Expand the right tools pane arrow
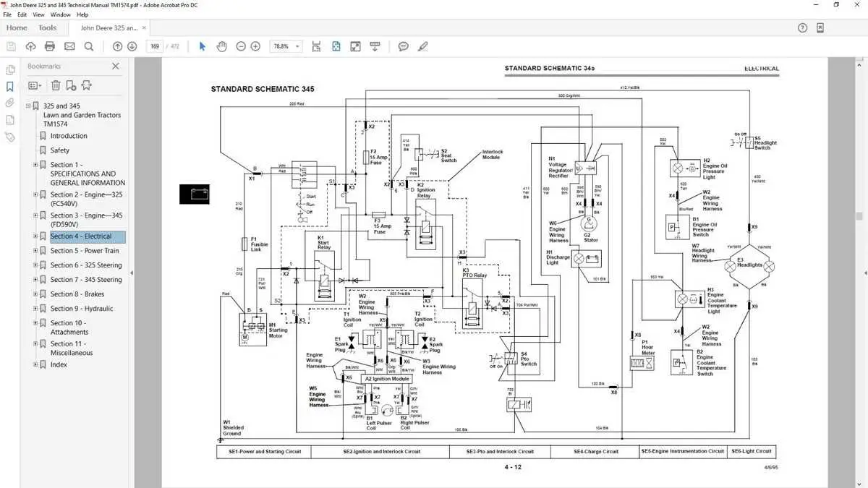 [865, 272]
